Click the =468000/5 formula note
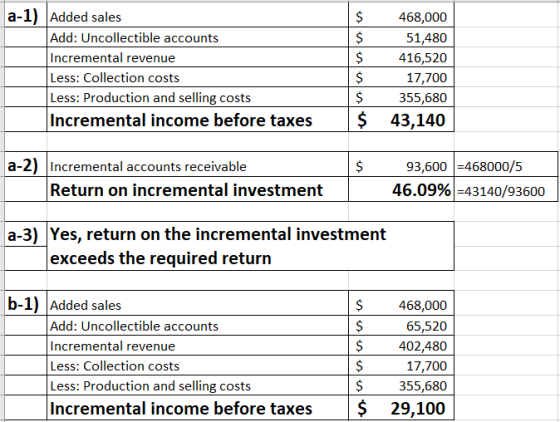 click(x=490, y=166)
